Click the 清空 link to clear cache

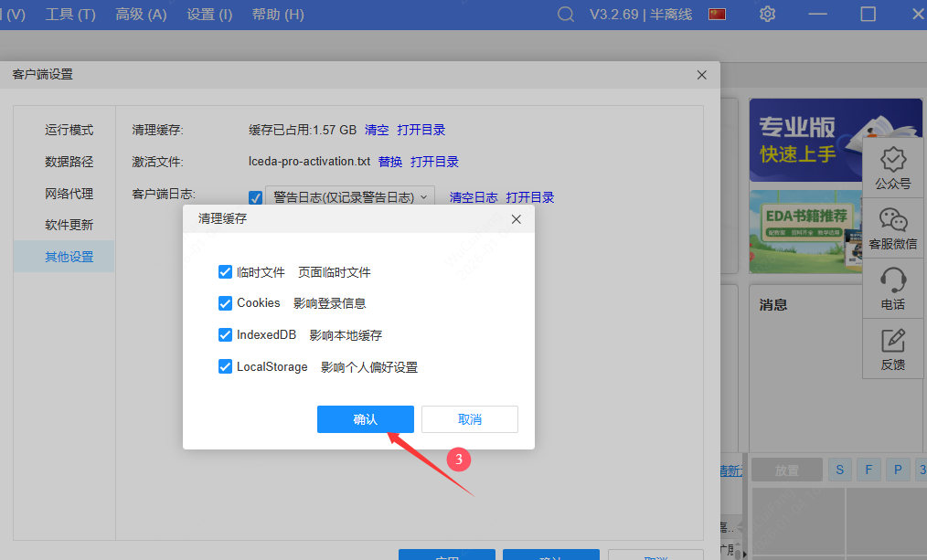coord(377,129)
